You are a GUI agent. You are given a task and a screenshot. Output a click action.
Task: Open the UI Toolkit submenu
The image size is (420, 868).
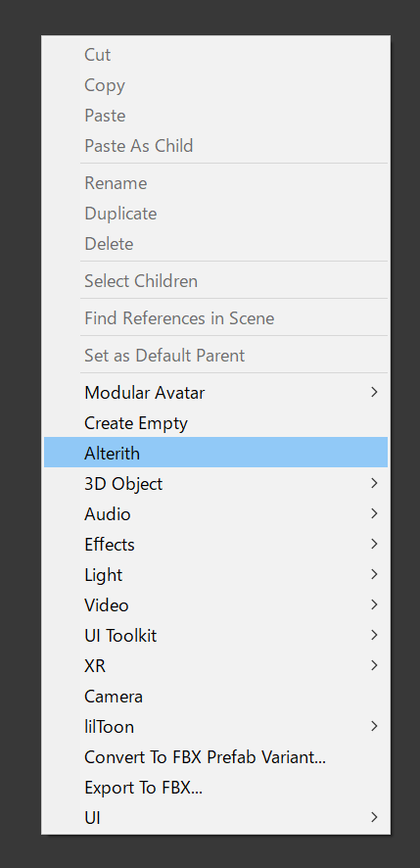pos(215,635)
